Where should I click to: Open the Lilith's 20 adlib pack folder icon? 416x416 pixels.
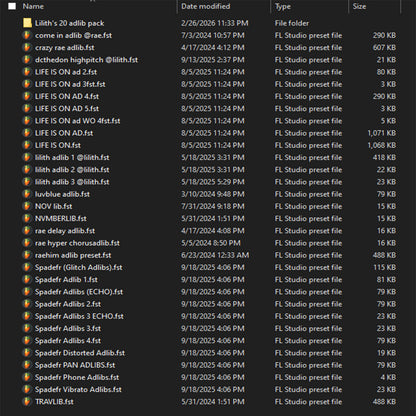coord(27,23)
